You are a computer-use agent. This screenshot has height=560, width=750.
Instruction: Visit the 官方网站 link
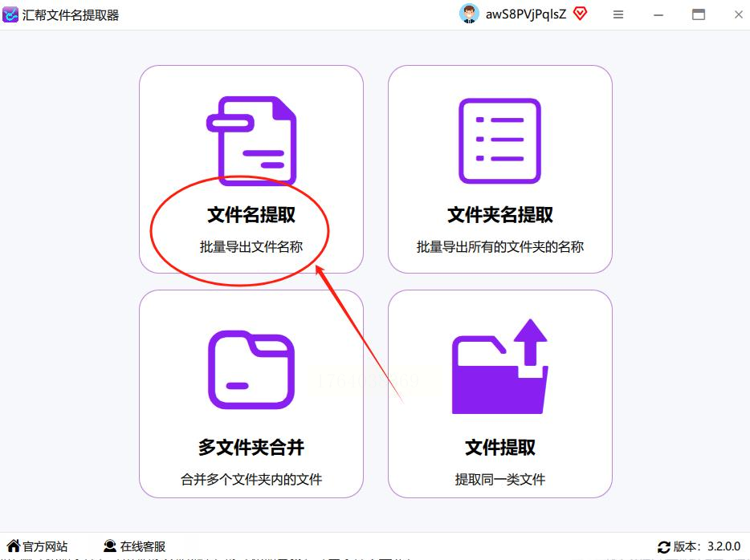click(x=46, y=546)
